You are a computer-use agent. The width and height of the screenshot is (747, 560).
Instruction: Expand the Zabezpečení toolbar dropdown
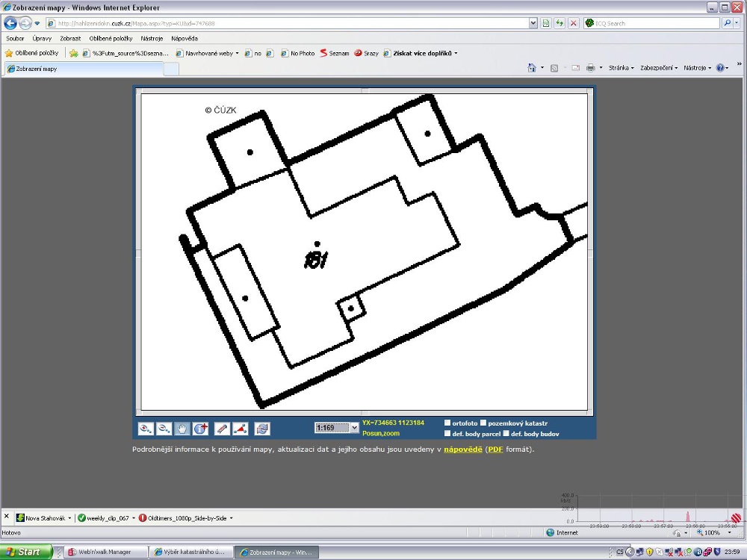tap(659, 68)
